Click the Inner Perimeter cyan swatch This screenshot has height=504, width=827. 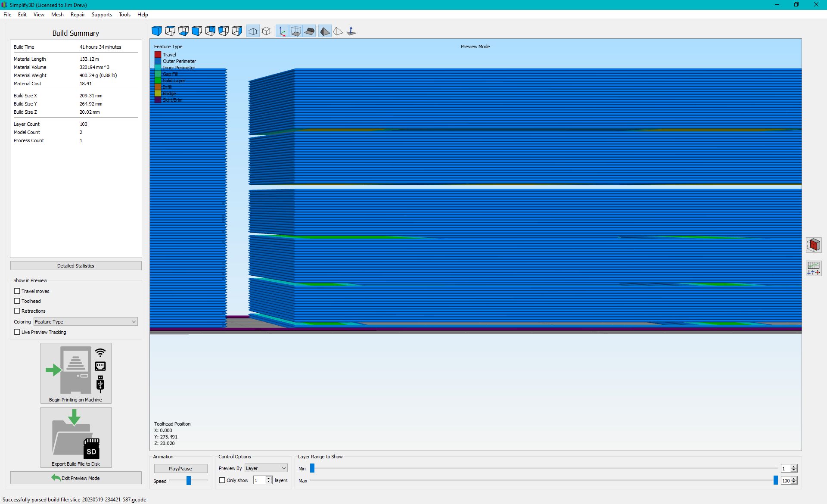pyautogui.click(x=158, y=68)
